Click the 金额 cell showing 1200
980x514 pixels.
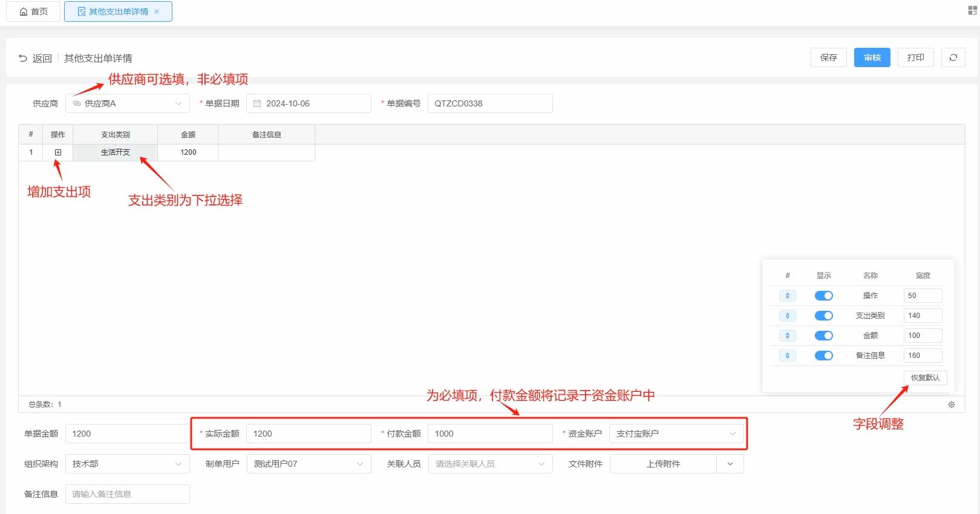(188, 152)
